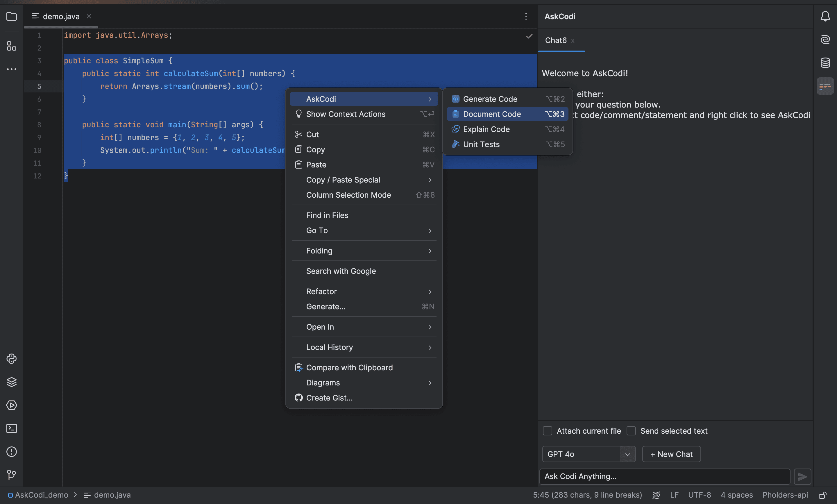Screen dimensions: 837x504
Task: Click the inspections checkmark in editor
Action: pyautogui.click(x=529, y=36)
